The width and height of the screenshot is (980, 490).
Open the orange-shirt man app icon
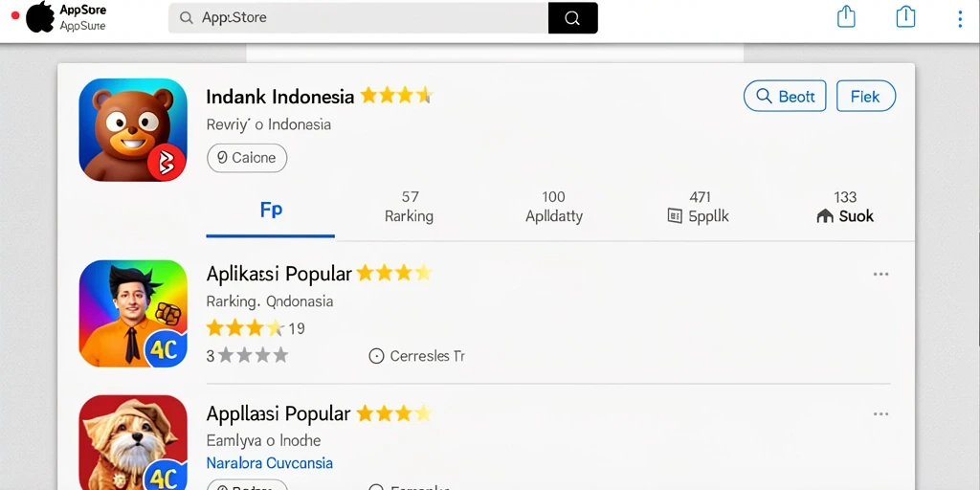coord(132,313)
